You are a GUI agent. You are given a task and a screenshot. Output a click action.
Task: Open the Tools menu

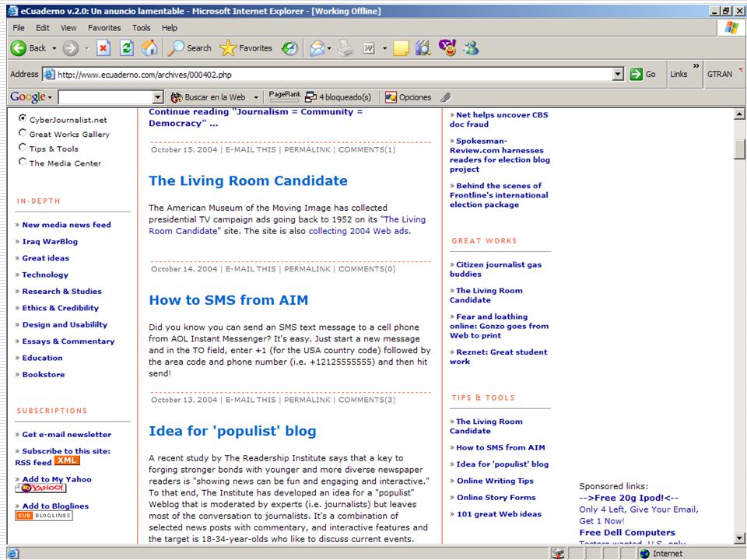141,28
